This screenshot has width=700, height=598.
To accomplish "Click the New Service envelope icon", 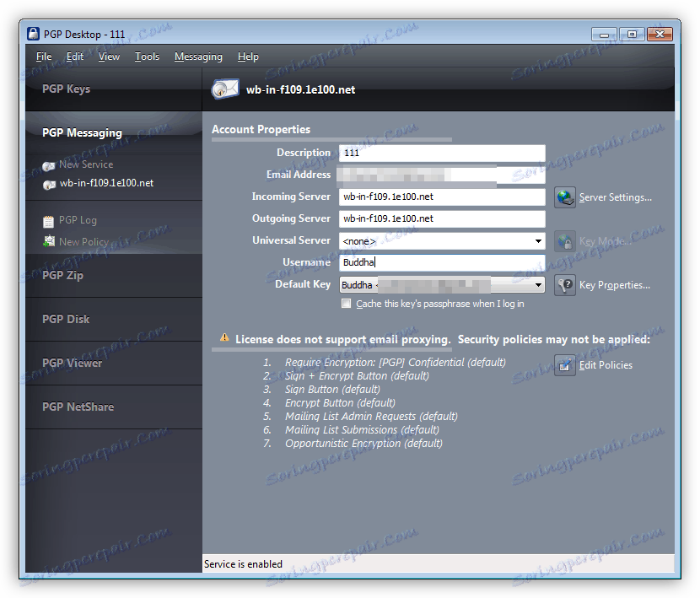I will click(x=49, y=165).
